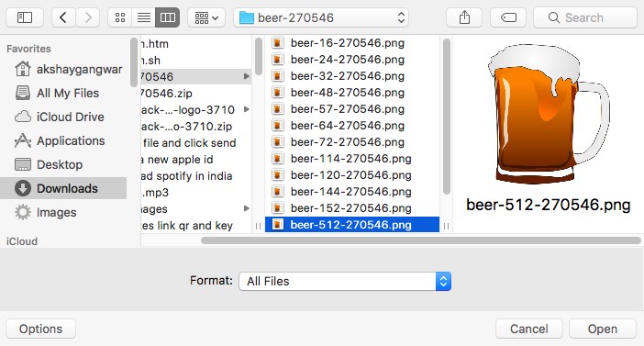This screenshot has width=644, height=346.
Task: Open the Format All Files dropdown
Action: click(x=345, y=282)
